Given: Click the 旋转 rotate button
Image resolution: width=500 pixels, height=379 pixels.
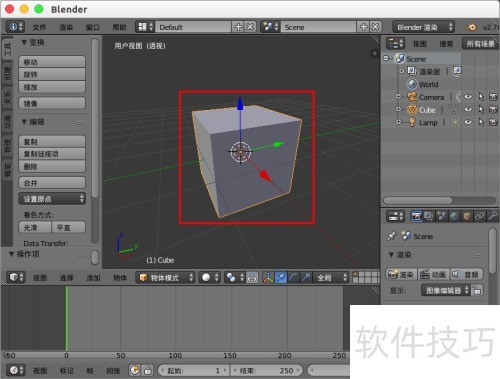Looking at the screenshot, I should coord(52,74).
